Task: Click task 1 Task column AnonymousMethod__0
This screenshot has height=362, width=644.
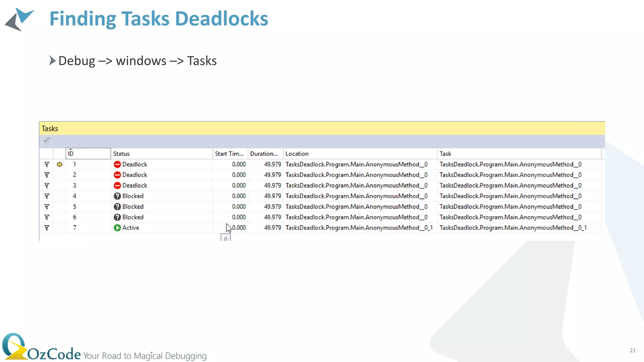Action: [x=511, y=164]
